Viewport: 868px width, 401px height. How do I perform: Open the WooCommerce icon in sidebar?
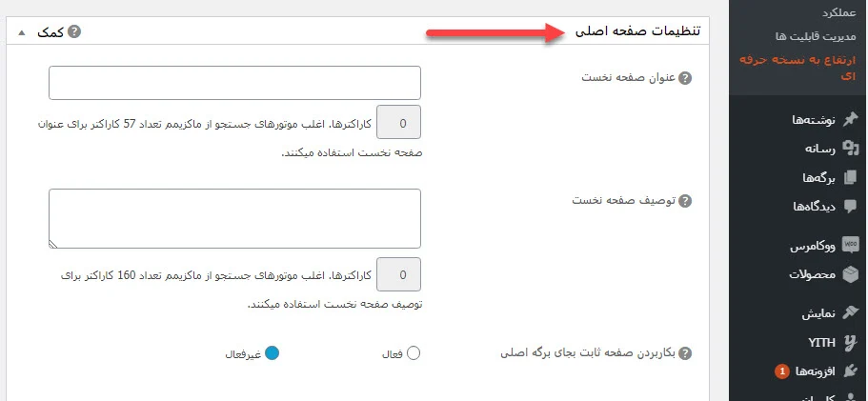[x=850, y=245]
